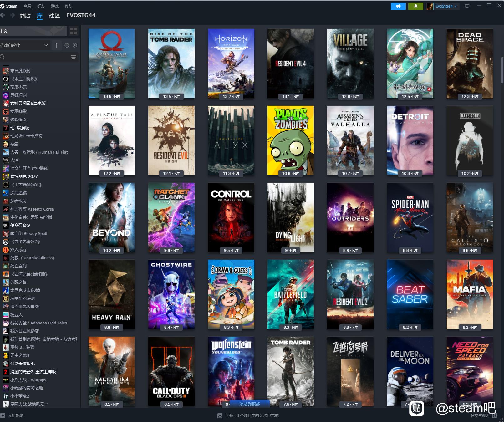Open the notifications bell
Viewport: 504px width, 422px height.
coord(415,6)
